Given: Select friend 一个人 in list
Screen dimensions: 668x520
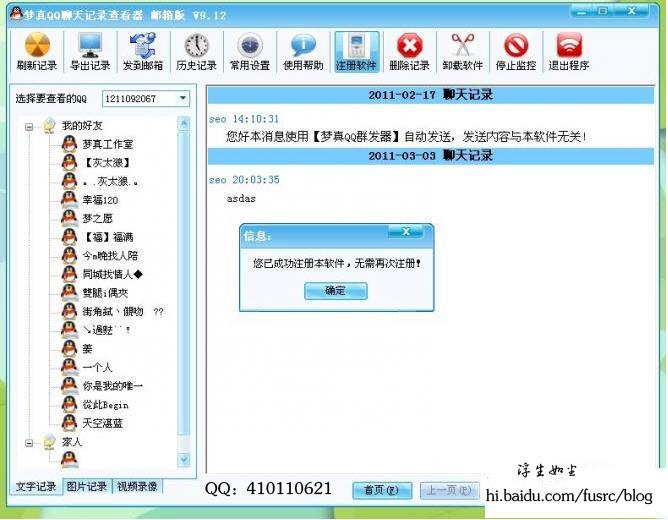Looking at the screenshot, I should [98, 368].
